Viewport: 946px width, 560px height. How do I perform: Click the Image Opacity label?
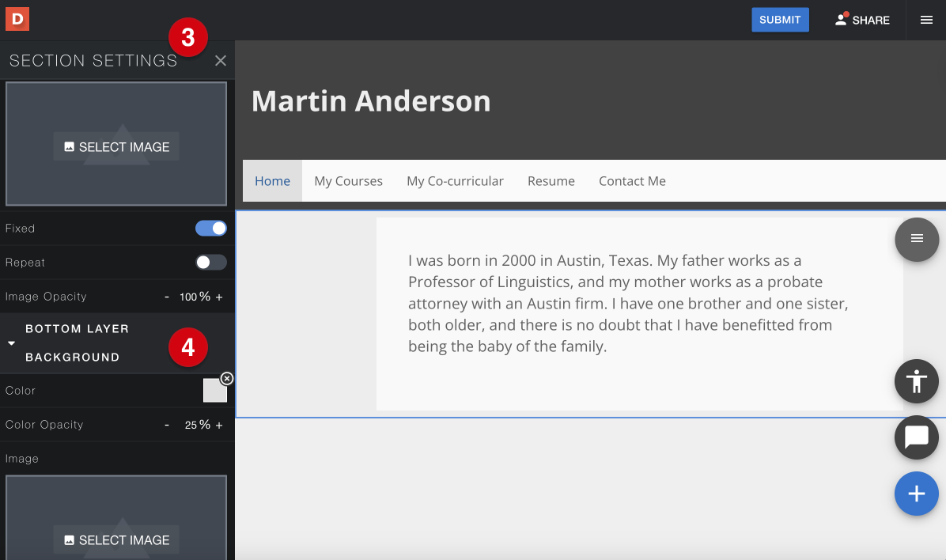[x=46, y=297]
